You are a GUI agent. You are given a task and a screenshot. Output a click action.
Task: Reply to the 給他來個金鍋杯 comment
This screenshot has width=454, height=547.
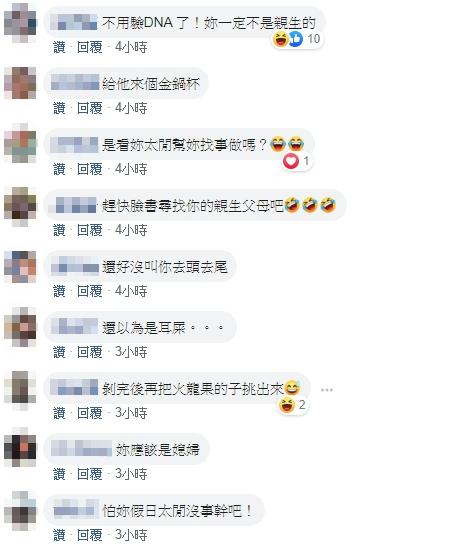[x=90, y=108]
